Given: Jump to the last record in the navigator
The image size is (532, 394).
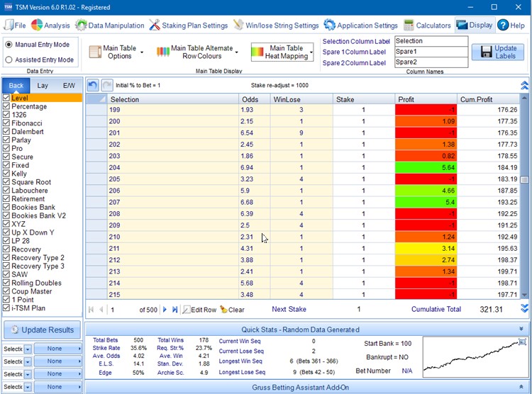Looking at the screenshot, I should tap(174, 310).
